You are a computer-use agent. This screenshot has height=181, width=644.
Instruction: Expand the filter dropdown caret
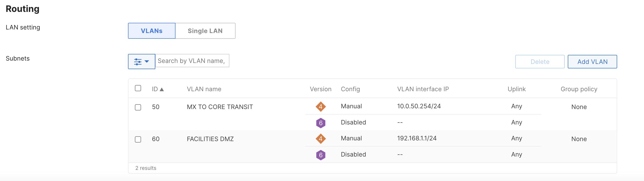pos(147,61)
